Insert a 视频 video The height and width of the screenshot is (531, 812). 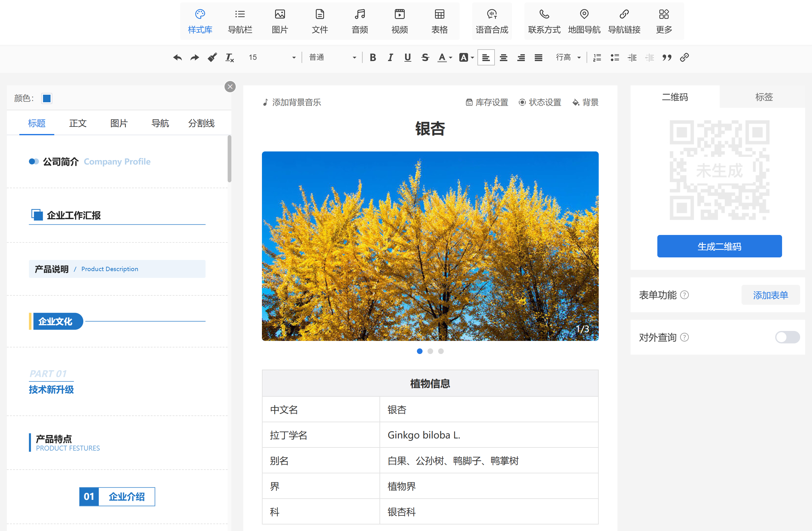399,22
